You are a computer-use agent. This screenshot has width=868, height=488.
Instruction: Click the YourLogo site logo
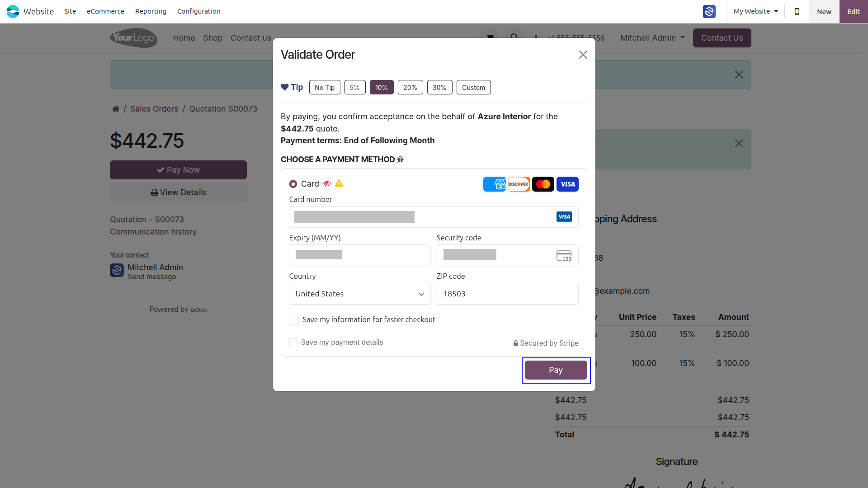(x=133, y=38)
